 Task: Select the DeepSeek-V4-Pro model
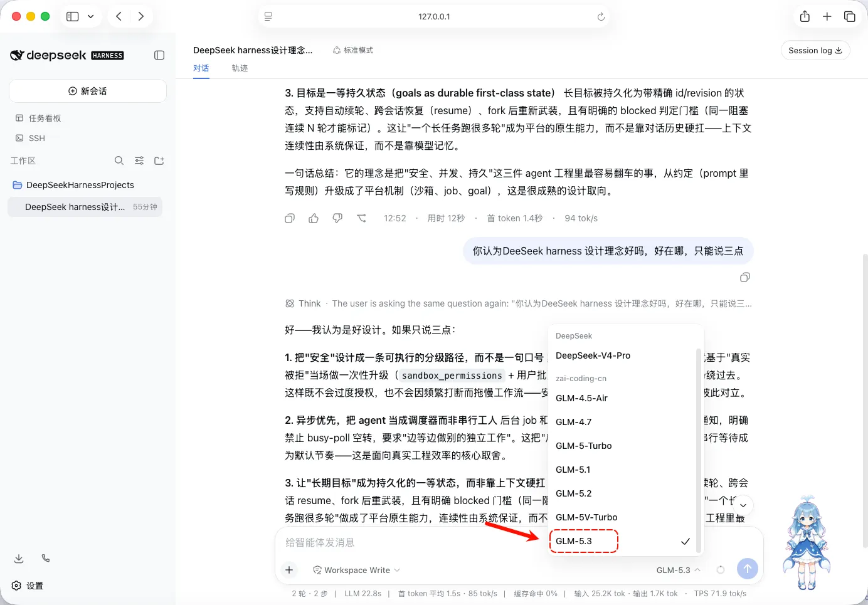pyautogui.click(x=593, y=355)
